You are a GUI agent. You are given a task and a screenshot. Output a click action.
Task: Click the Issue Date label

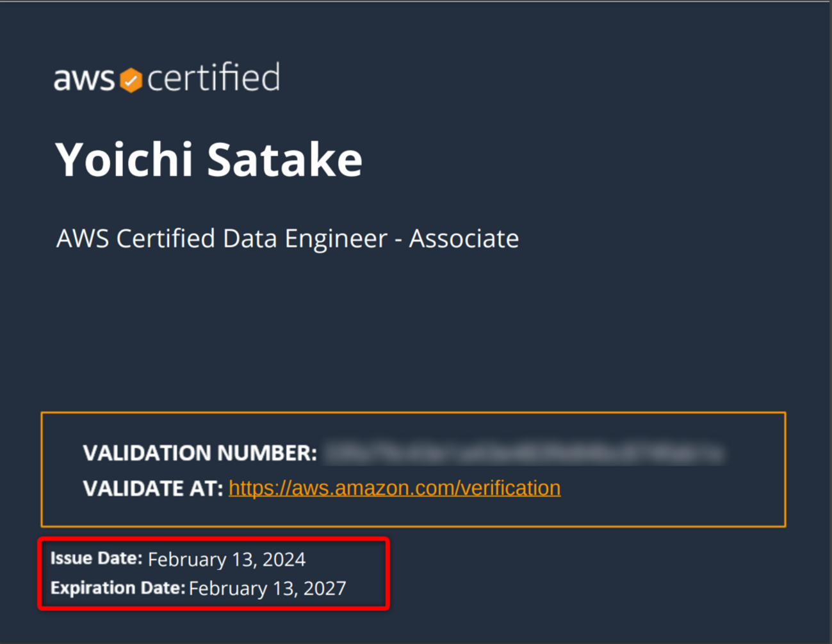96,558
